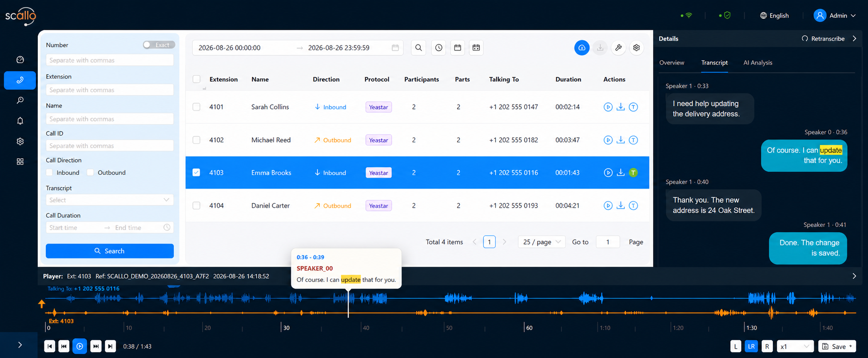Screen dimensions: 868x358
Task: Open the x1 playback speed dropdown
Action: (x=795, y=346)
